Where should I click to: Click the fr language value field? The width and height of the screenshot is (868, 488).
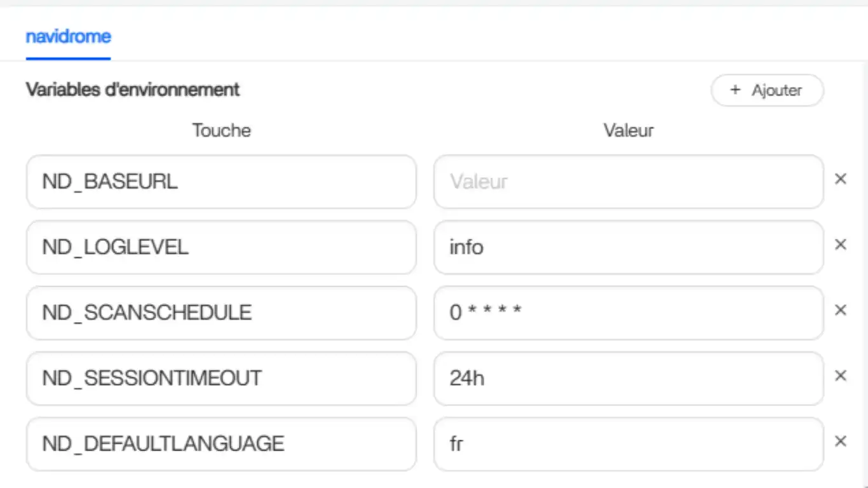pyautogui.click(x=628, y=444)
